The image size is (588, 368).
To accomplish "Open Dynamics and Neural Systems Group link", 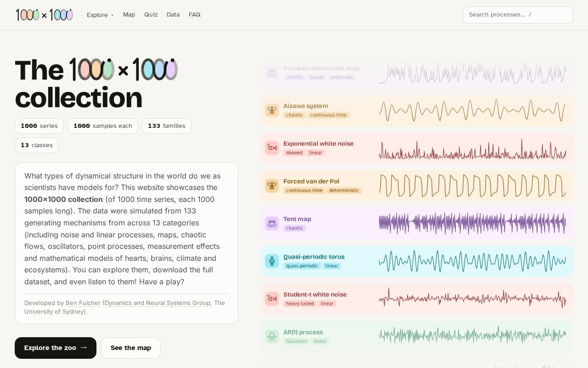I will [x=158, y=303].
